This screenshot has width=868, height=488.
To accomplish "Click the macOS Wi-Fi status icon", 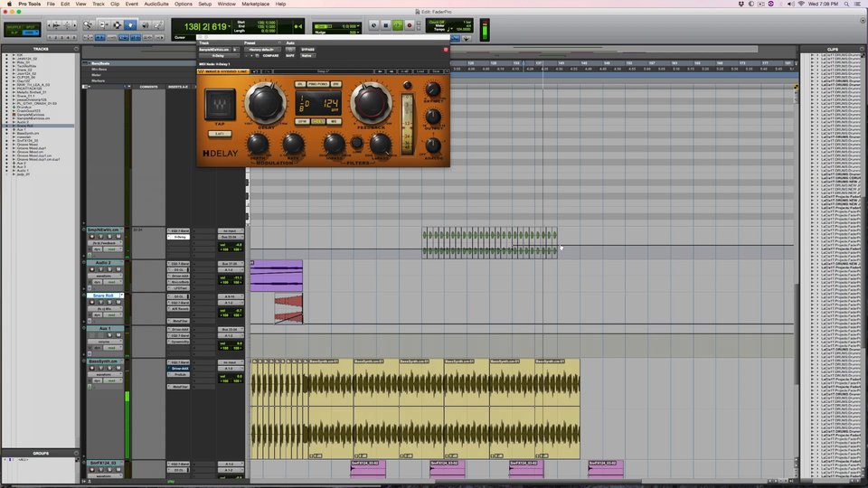I will pyautogui.click(x=800, y=4).
